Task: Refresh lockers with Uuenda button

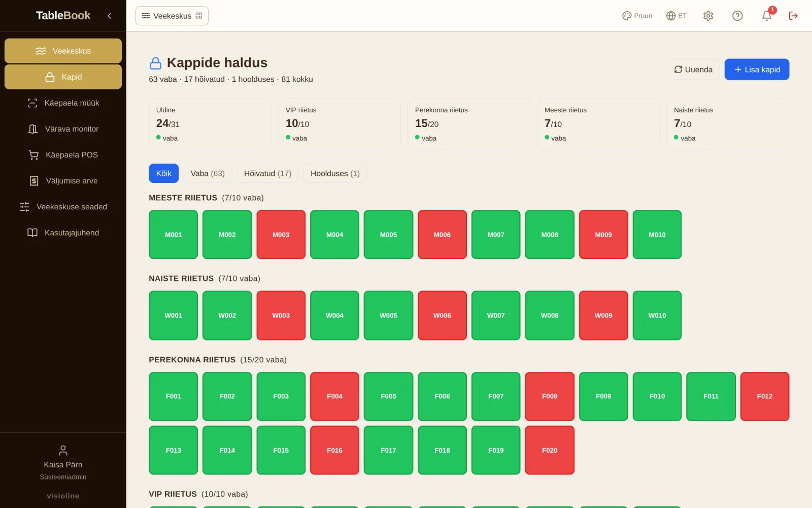Action: point(693,70)
